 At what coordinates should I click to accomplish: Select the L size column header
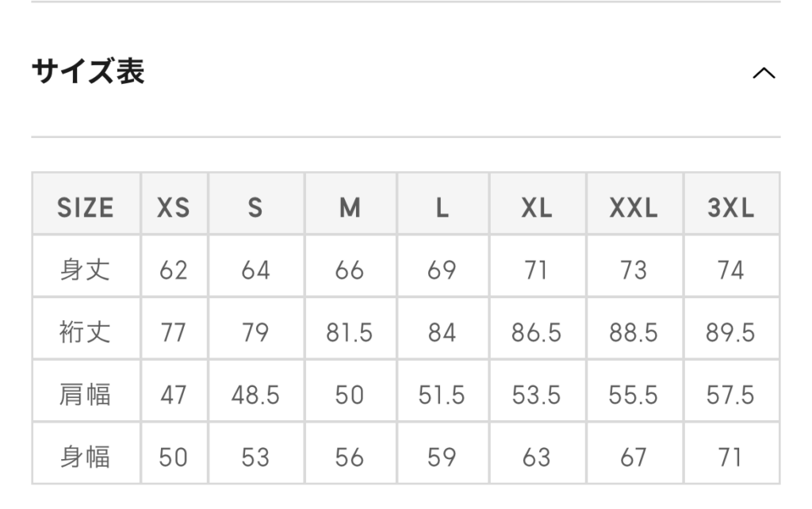(x=442, y=209)
